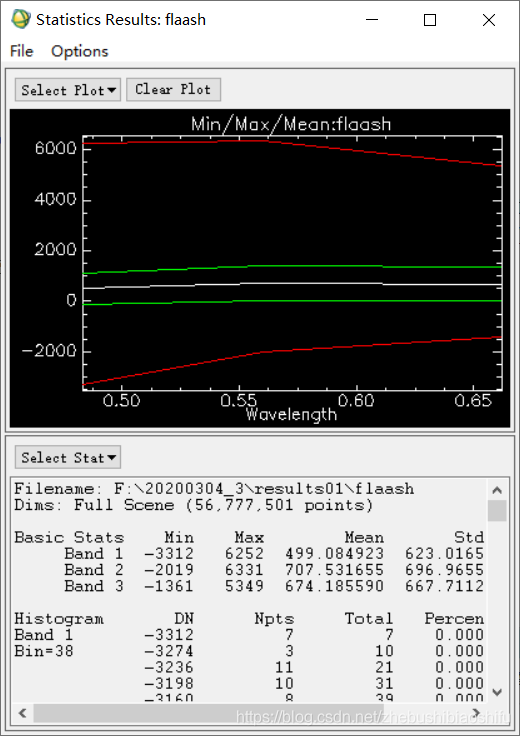Screen dimensions: 520x736
Task: Click the Band 2 row in Basic Stats
Action: (249, 570)
